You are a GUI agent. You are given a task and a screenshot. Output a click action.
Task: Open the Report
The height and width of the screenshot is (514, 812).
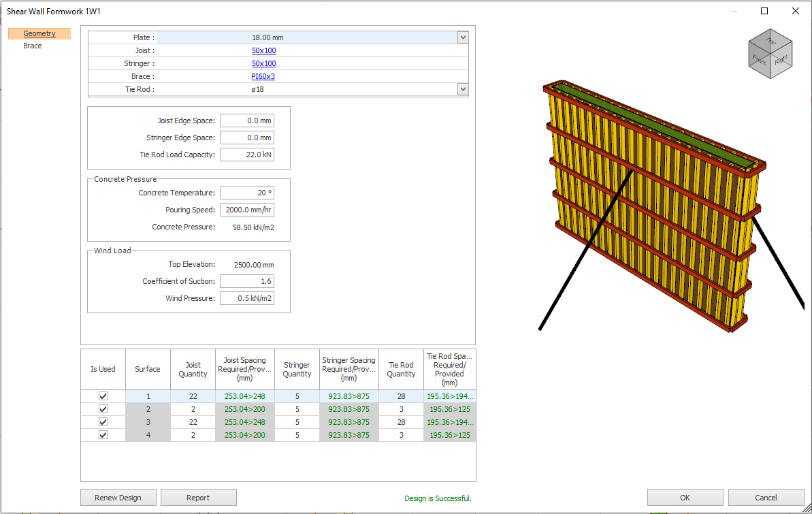point(198,498)
